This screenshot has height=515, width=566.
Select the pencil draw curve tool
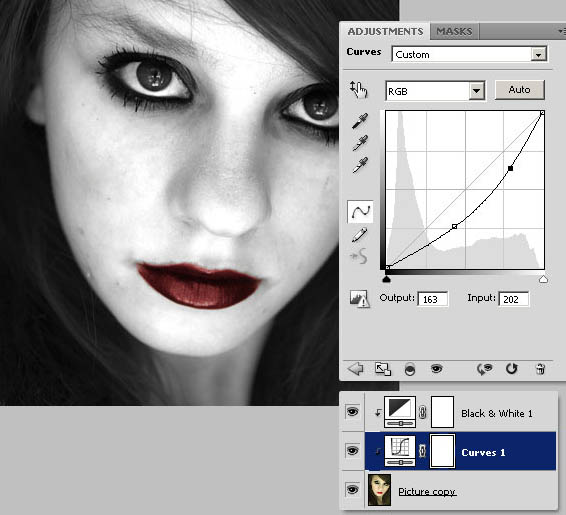(360, 235)
